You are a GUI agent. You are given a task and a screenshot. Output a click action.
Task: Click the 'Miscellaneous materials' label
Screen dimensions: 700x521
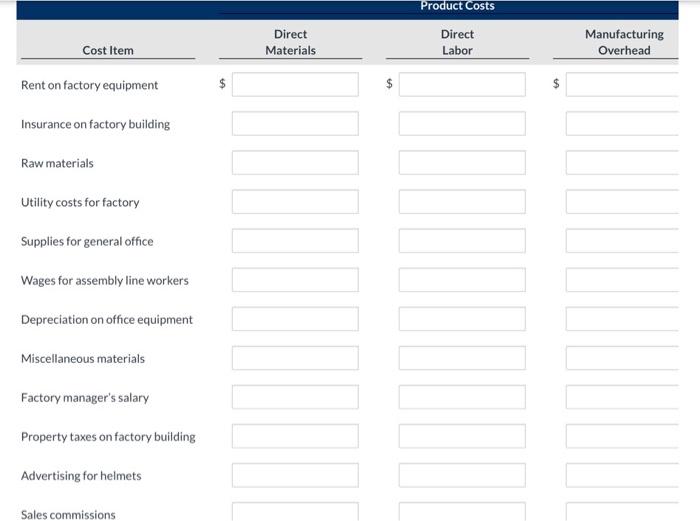tap(83, 358)
